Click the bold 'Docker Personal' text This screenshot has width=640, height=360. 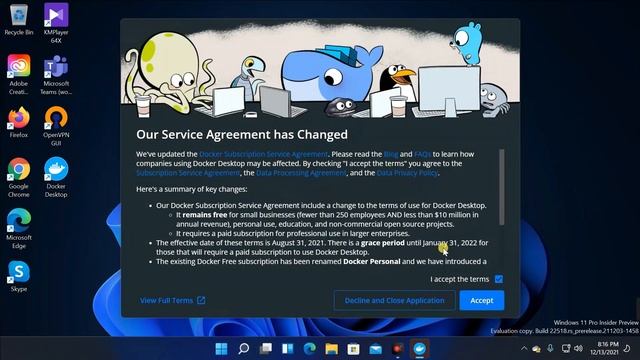click(x=372, y=261)
